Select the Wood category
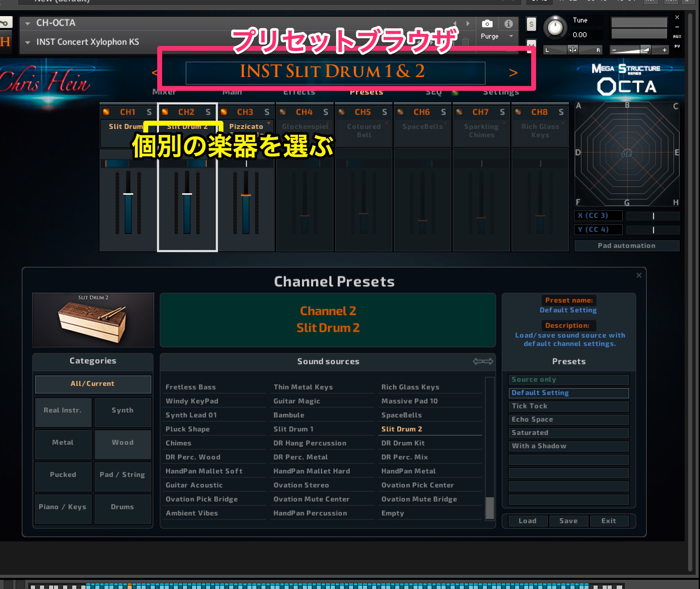Image resolution: width=700 pixels, height=589 pixels. pos(123,443)
